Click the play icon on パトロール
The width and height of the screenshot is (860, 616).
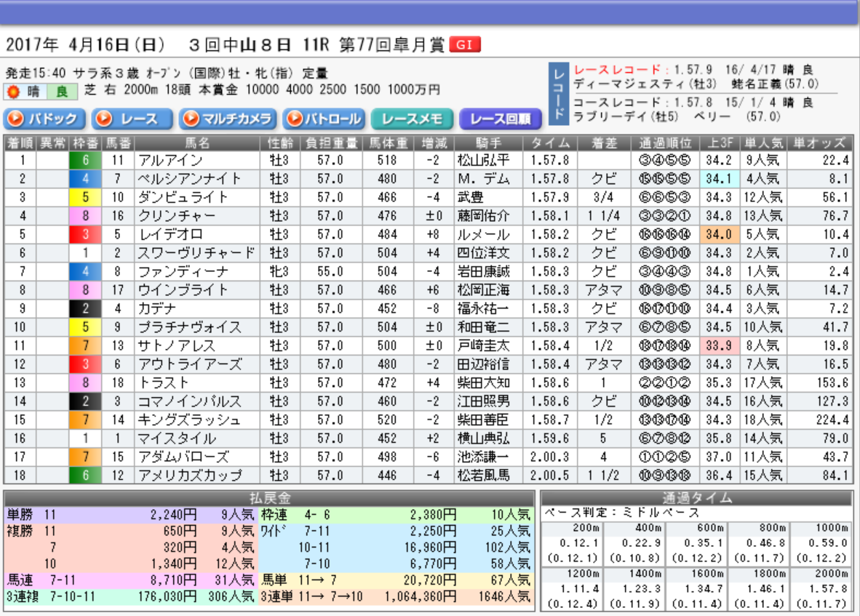(x=295, y=119)
